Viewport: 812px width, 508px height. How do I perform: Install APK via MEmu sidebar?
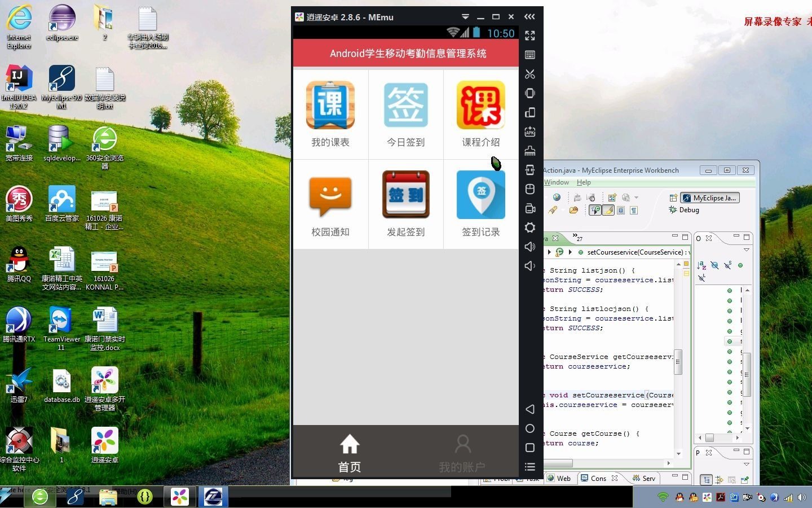point(530,132)
